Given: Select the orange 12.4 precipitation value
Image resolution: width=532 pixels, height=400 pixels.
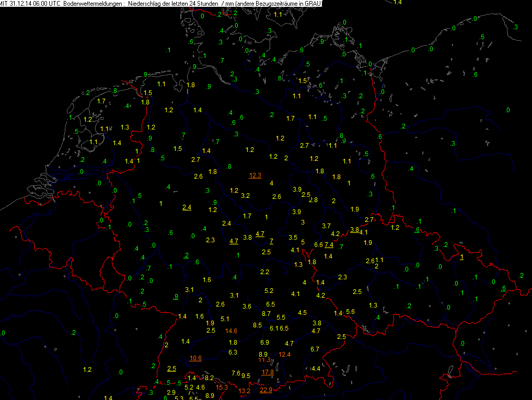Looking at the screenshot, I should click(284, 354).
